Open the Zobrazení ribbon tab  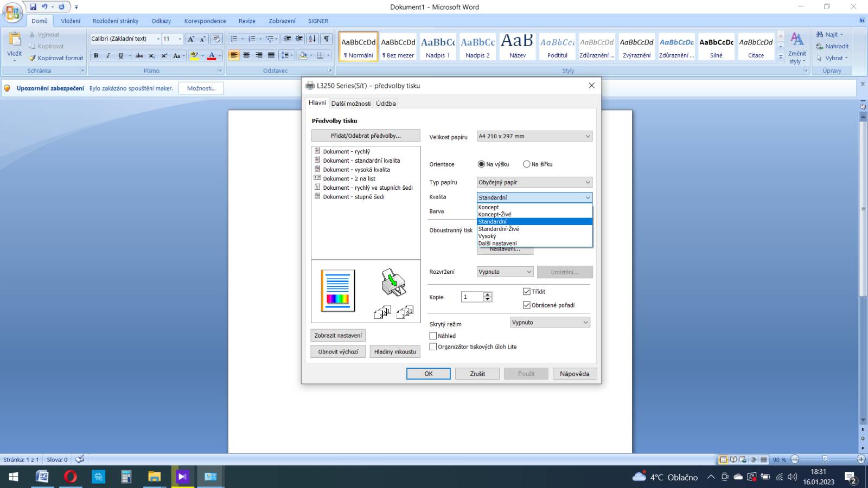click(282, 21)
